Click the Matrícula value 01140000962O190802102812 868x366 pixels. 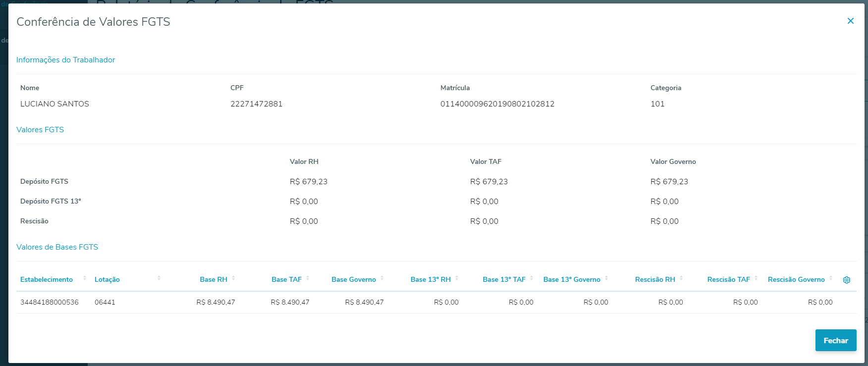point(497,104)
